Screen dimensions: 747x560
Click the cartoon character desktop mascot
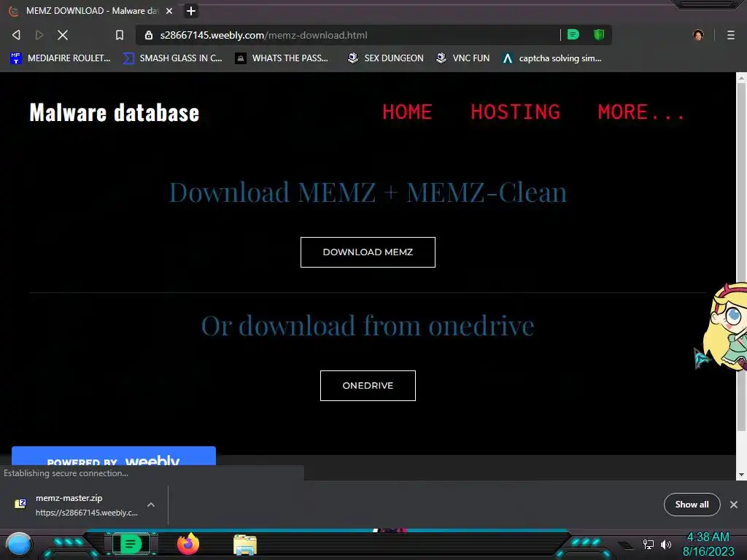point(725,327)
